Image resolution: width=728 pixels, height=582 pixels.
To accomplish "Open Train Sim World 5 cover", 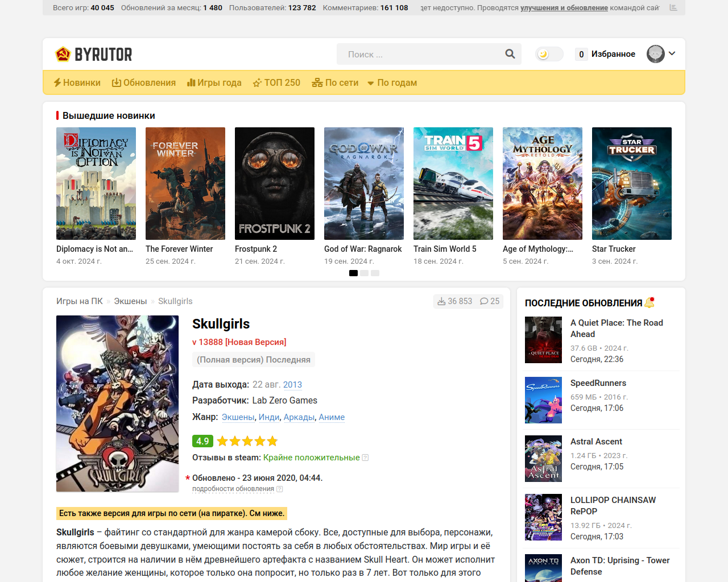I will tap(453, 184).
